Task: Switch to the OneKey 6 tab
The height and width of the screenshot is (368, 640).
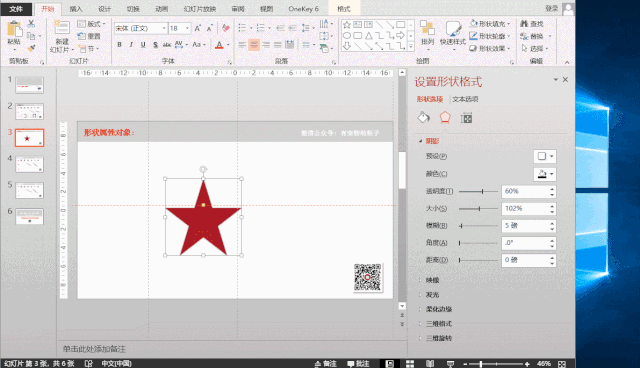Action: click(x=303, y=9)
